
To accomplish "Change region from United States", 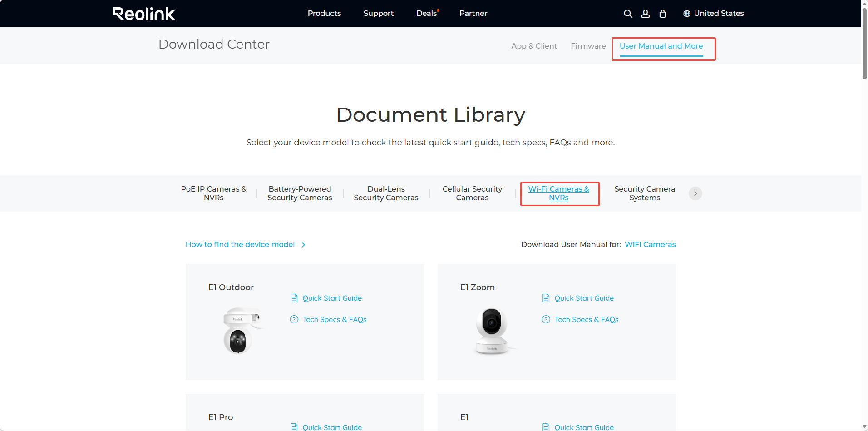I will tap(719, 13).
